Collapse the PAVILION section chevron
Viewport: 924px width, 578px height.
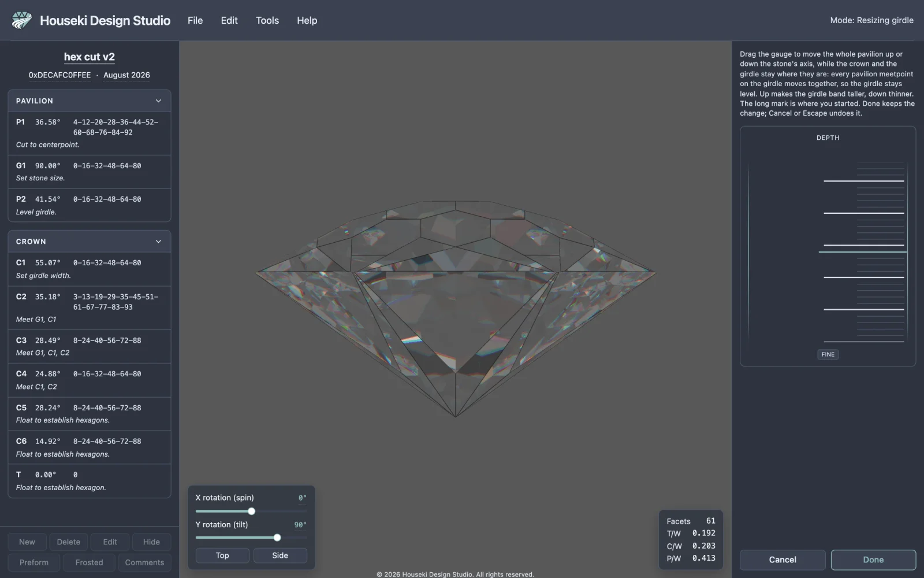tap(158, 101)
